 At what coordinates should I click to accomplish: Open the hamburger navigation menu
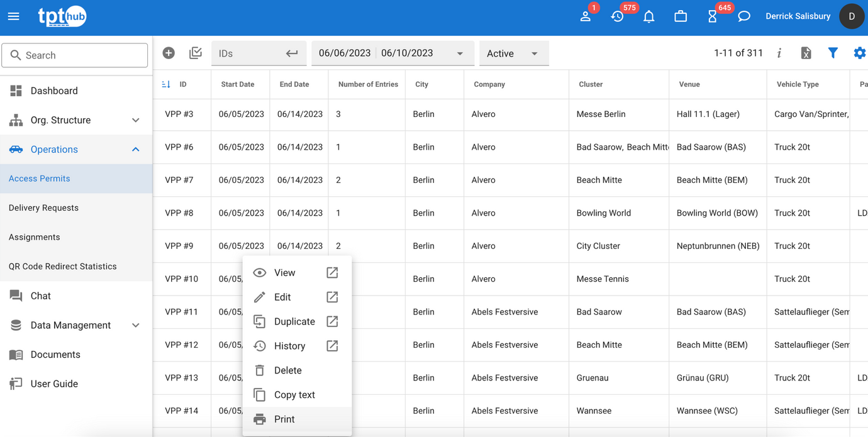(x=13, y=16)
